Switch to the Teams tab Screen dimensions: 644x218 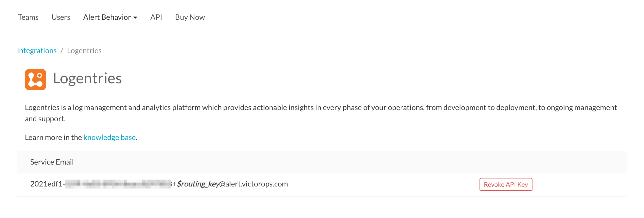[x=28, y=17]
